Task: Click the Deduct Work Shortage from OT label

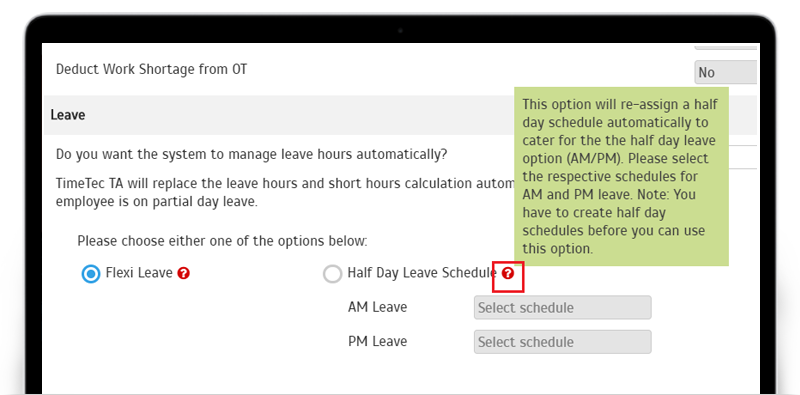Action: pyautogui.click(x=152, y=69)
